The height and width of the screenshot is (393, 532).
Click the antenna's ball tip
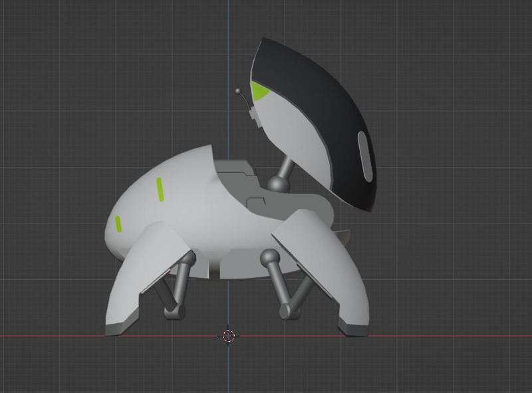click(x=238, y=92)
